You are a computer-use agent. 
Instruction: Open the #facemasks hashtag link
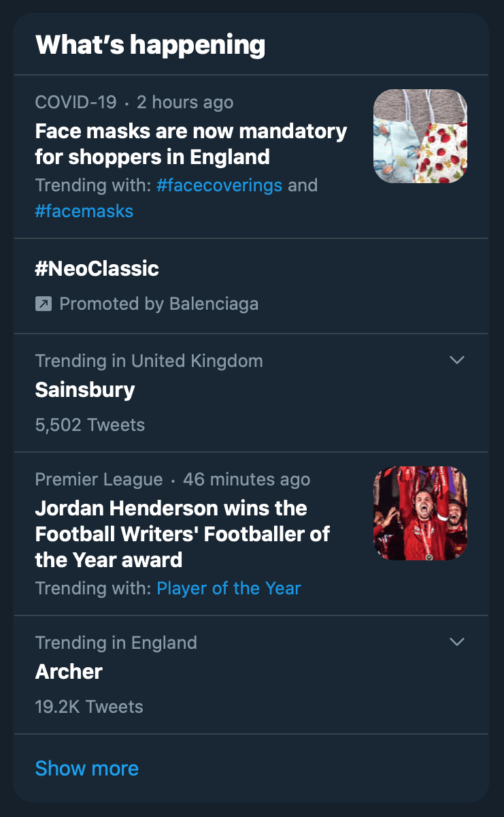click(84, 211)
